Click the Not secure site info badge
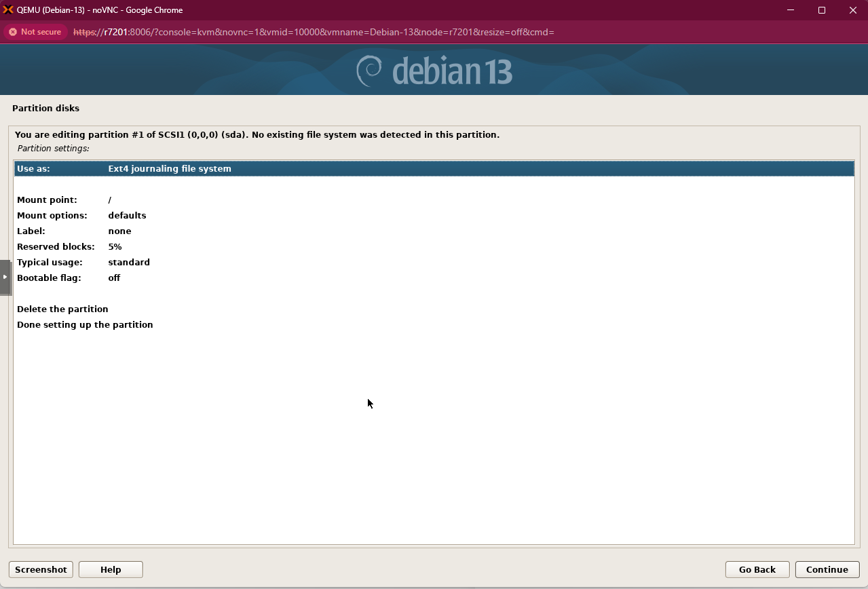Image resolution: width=868 pixels, height=589 pixels. pyautogui.click(x=35, y=32)
